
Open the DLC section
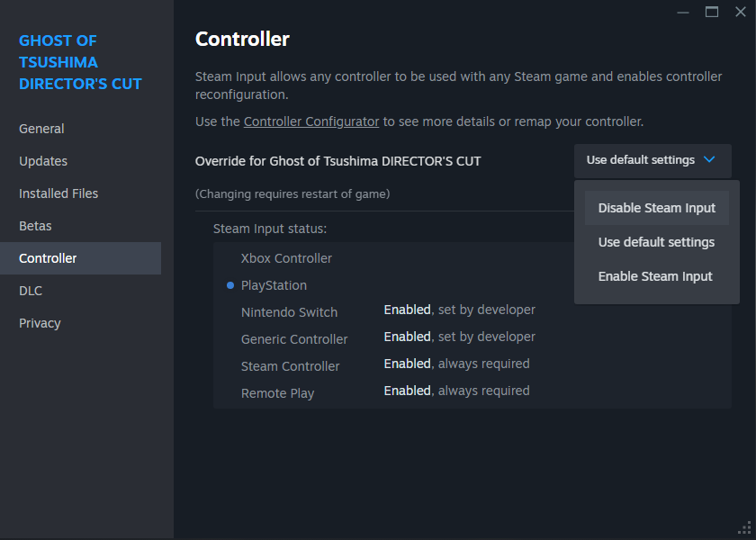click(x=31, y=291)
